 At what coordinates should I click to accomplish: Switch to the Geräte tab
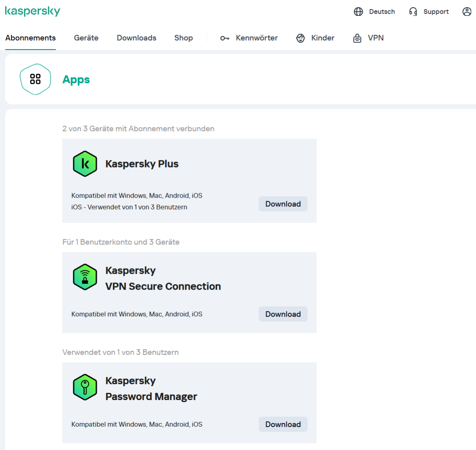point(86,38)
